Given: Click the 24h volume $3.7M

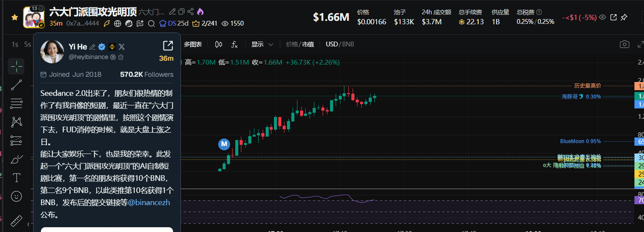Looking at the screenshot, I should (x=432, y=22).
